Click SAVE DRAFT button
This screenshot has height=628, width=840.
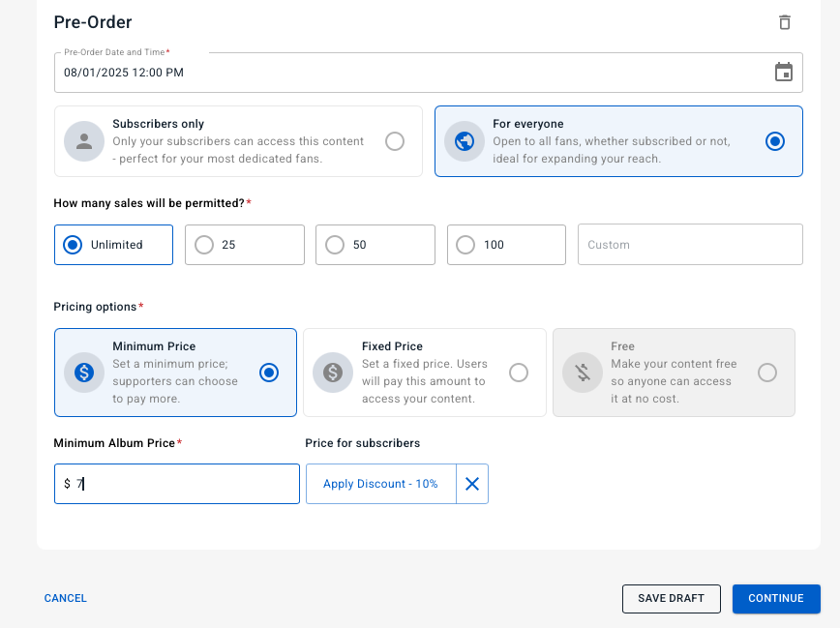coord(672,599)
